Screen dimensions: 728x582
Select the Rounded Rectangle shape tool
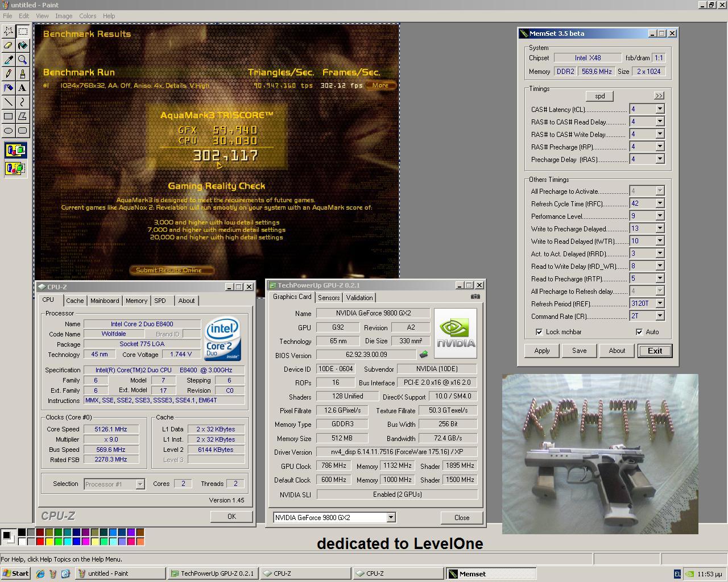[23, 130]
